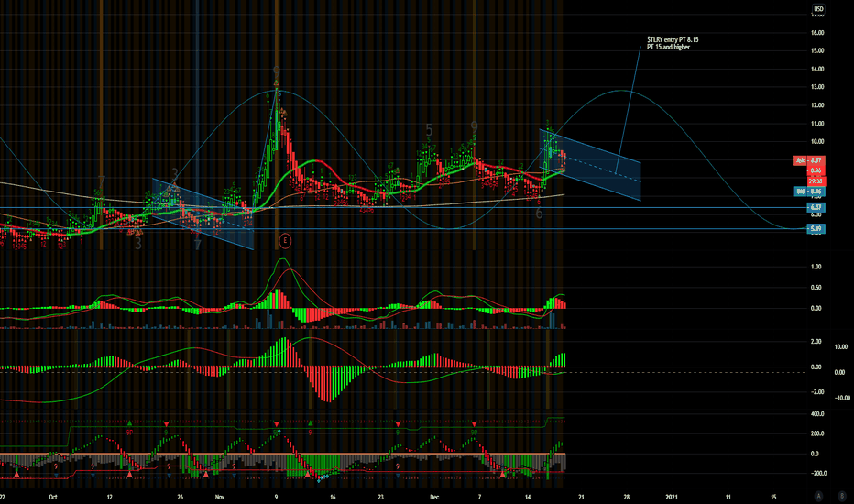Click the -200.0 indicator scale label

coord(817,474)
